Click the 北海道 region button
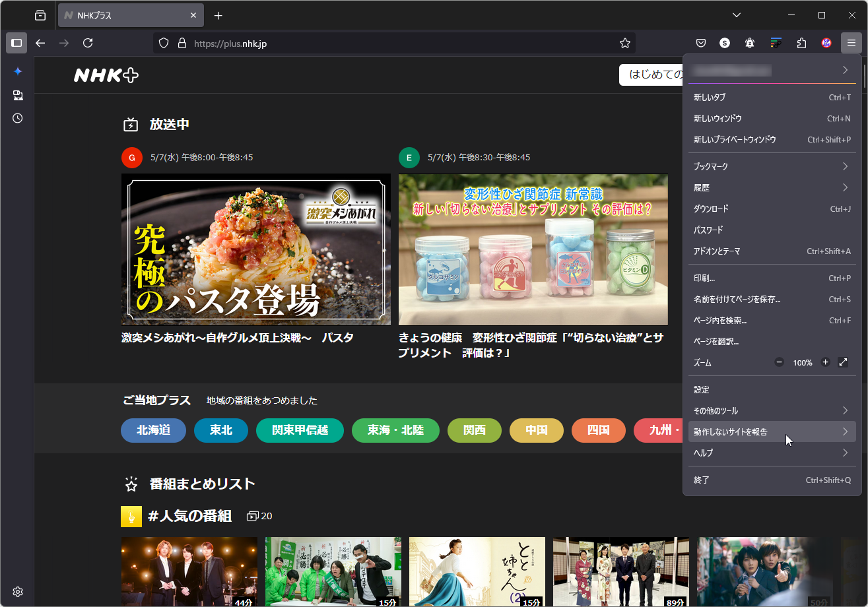Viewport: 868px width, 607px height. [x=153, y=430]
